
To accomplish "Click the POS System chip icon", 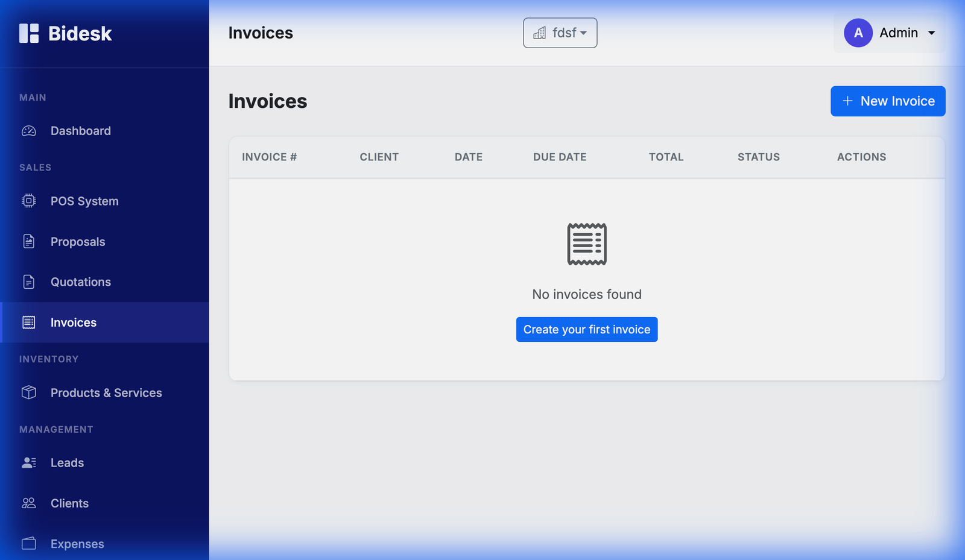I will click(28, 201).
